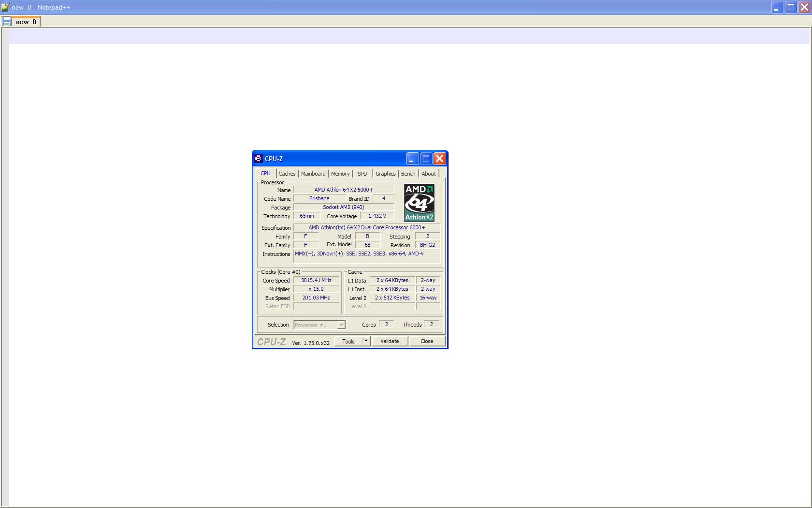This screenshot has width=812, height=508.
Task: Click the Specification field text
Action: click(367, 227)
